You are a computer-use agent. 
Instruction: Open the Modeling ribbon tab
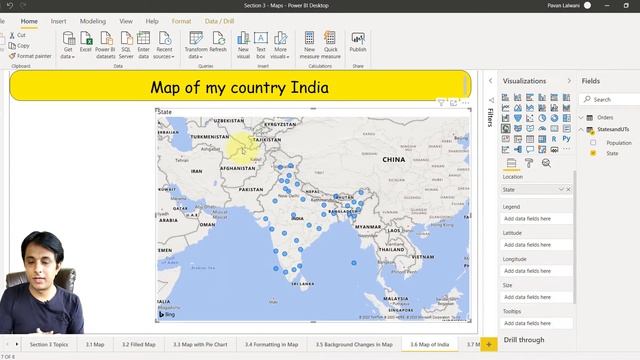pos(93,21)
